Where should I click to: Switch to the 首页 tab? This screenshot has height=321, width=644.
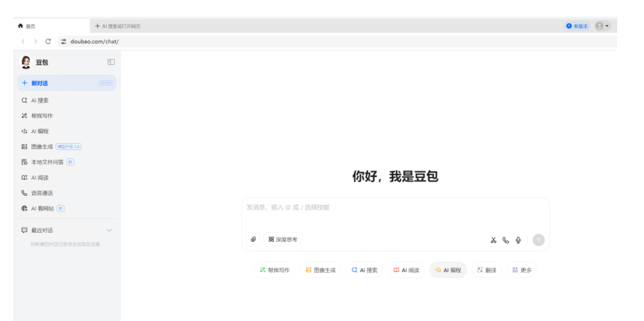(x=51, y=26)
